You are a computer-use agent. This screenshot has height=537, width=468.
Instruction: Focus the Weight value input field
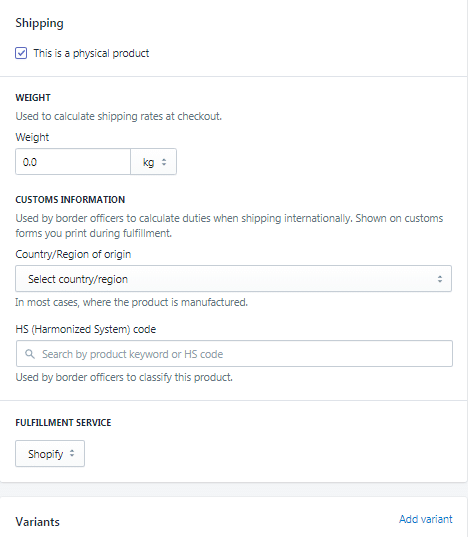tap(73, 162)
